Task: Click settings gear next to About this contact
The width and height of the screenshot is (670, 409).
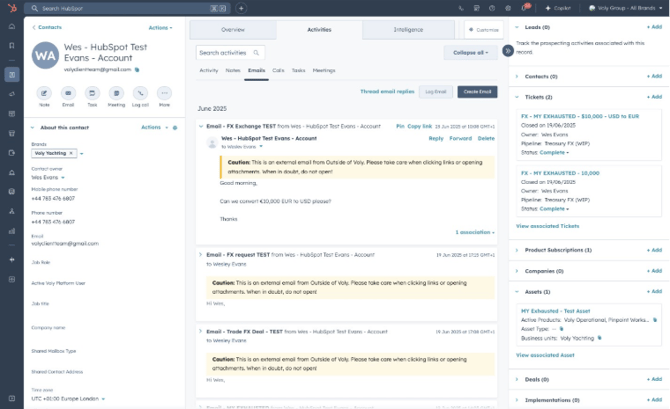Action: coord(175,128)
